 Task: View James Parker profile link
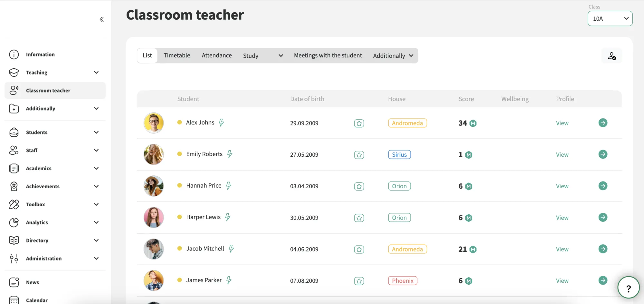click(562, 281)
